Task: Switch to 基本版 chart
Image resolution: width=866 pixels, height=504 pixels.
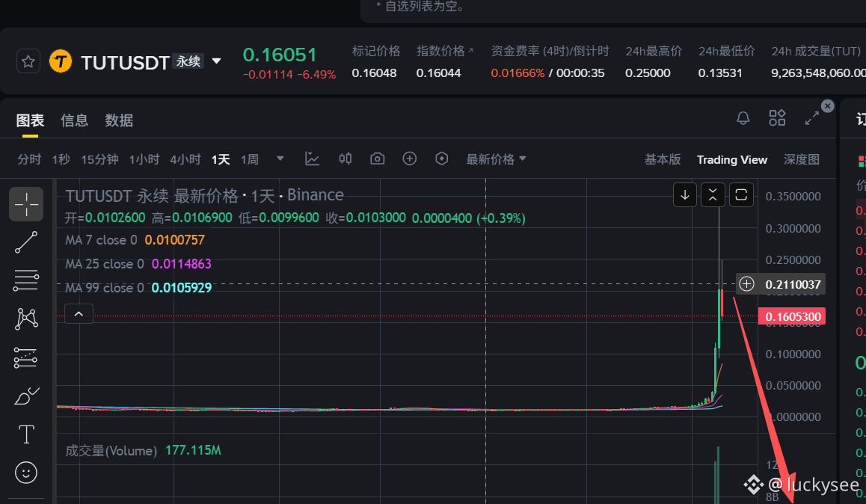Action: [662, 159]
